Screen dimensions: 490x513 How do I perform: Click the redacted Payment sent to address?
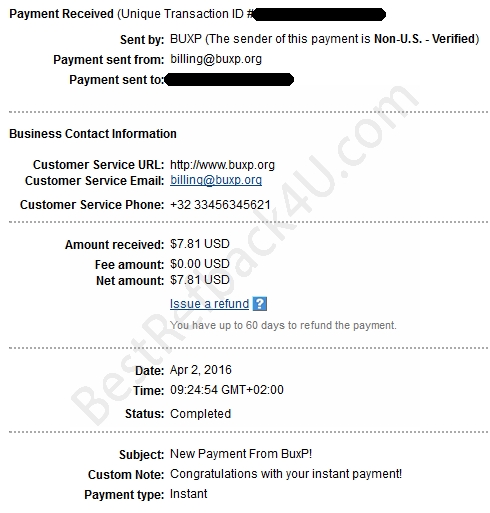[x=229, y=80]
